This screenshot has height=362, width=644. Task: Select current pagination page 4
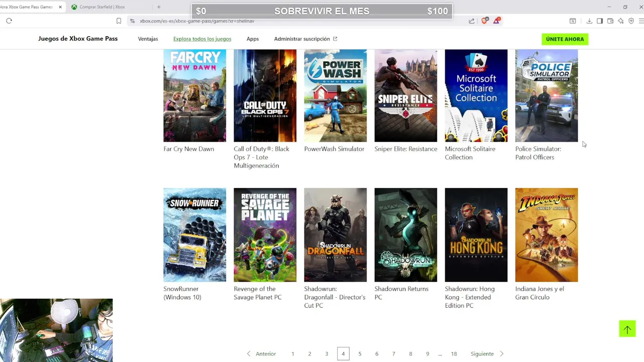(x=343, y=354)
